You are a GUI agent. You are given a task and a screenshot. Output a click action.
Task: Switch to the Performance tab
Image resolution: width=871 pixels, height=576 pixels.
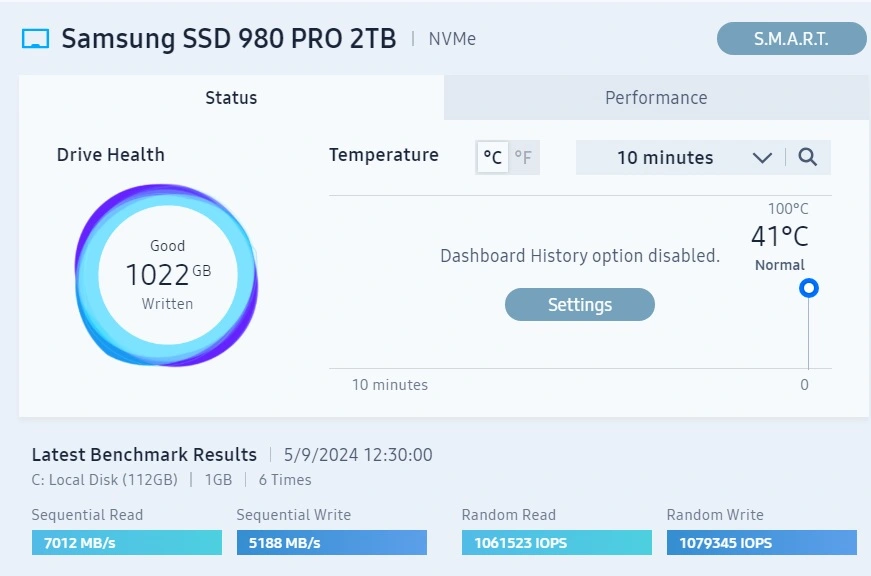click(656, 98)
